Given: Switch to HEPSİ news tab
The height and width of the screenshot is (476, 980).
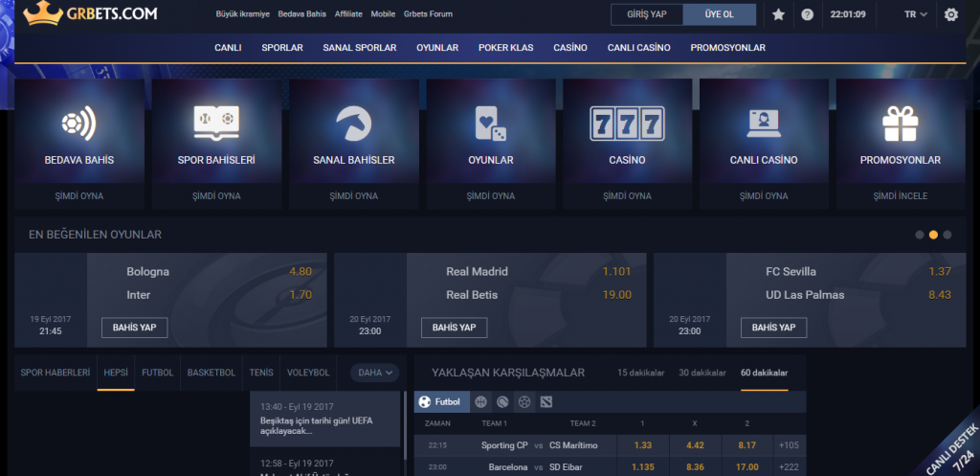Looking at the screenshot, I should pyautogui.click(x=116, y=373).
